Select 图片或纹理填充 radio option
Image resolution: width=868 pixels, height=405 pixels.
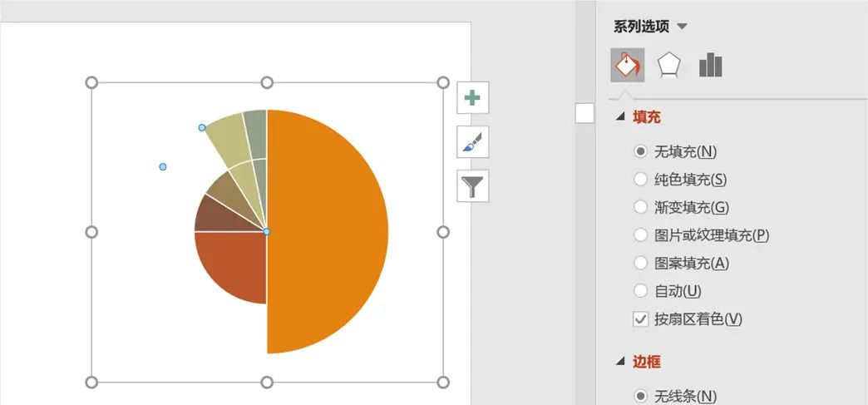[640, 235]
